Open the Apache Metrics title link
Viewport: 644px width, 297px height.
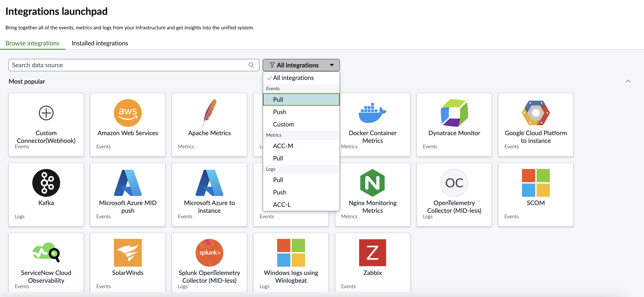[209, 133]
